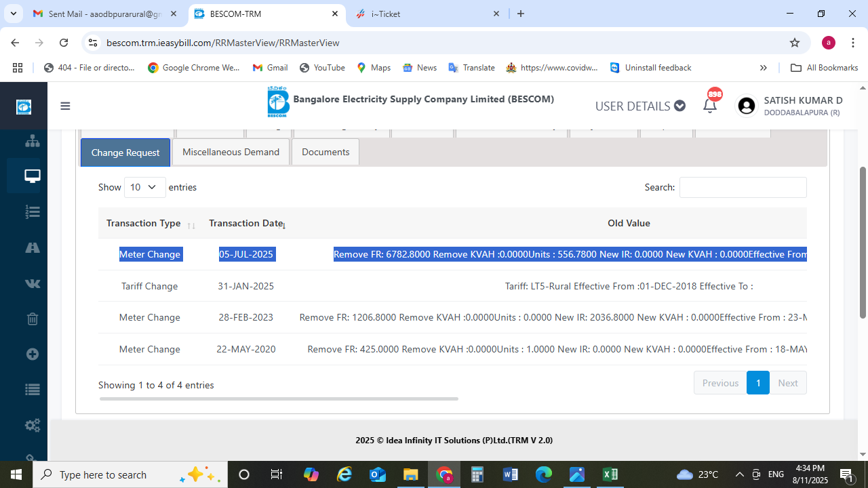This screenshot has height=488, width=868.
Task: Focus the Windows taskbar search box
Action: point(130,474)
